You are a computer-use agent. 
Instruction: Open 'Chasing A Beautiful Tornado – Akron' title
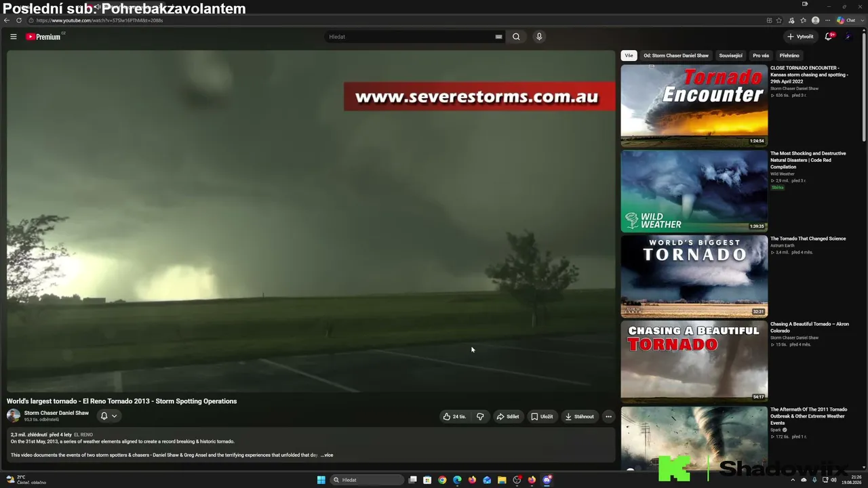pyautogui.click(x=810, y=327)
